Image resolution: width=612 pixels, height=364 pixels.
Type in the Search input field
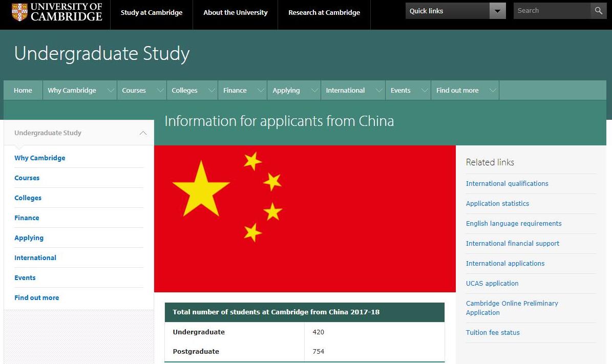click(551, 11)
